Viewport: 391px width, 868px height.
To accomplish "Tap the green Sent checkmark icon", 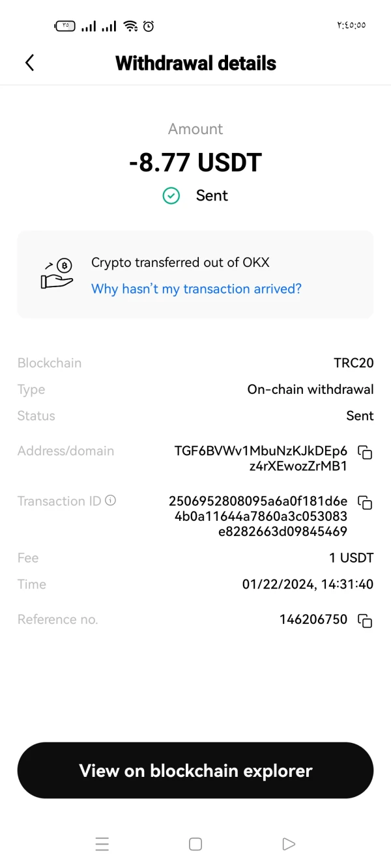I will click(171, 195).
